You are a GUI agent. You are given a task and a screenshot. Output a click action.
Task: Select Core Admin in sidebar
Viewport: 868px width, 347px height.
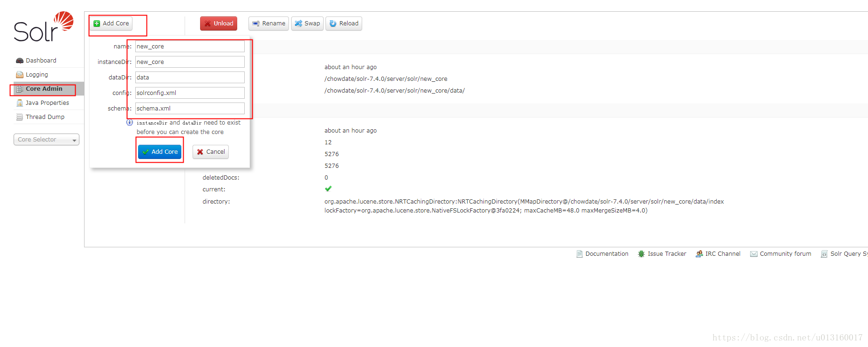44,89
